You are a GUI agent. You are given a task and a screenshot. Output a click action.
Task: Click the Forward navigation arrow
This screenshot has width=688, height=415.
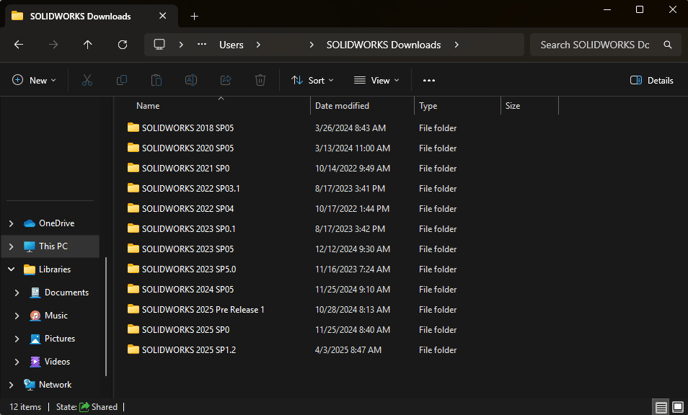(53, 44)
